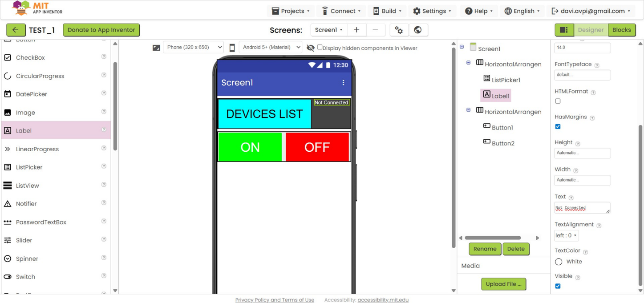Click the Image palette icon
644x303 pixels.
tap(8, 113)
